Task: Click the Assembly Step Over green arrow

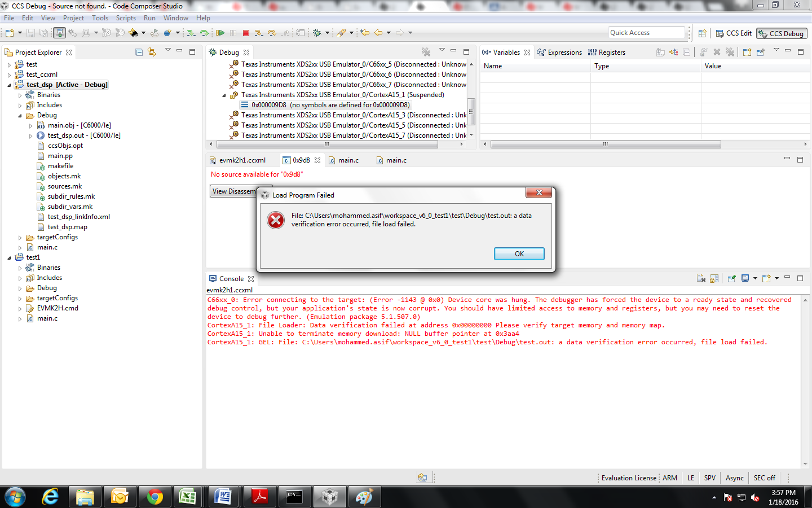Action: pos(204,33)
